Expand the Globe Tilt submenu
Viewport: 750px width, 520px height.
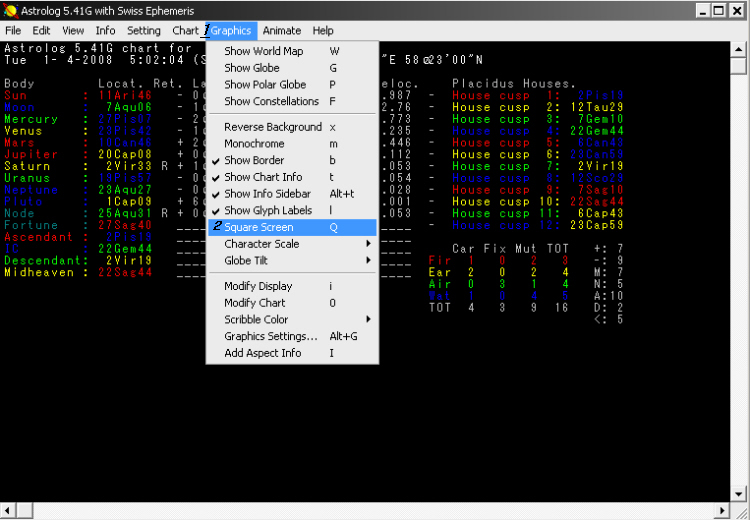[x=292, y=261]
